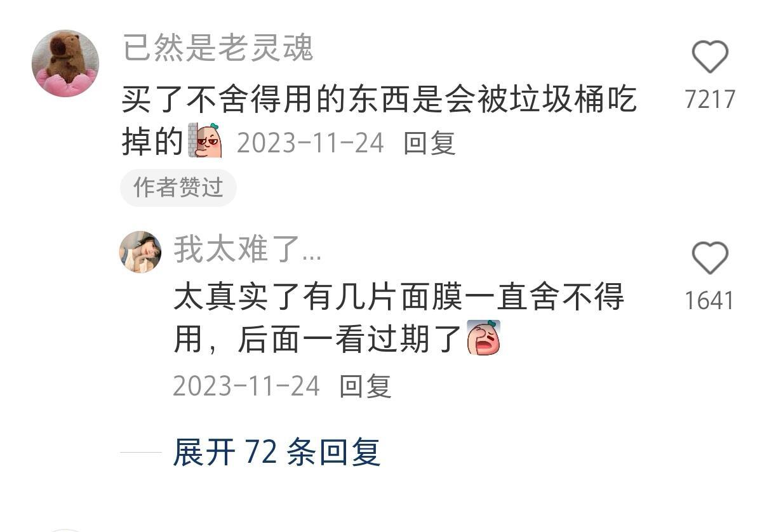Visit username 已然是老灵魂's profile
The width and height of the screenshot is (762, 532).
218,48
